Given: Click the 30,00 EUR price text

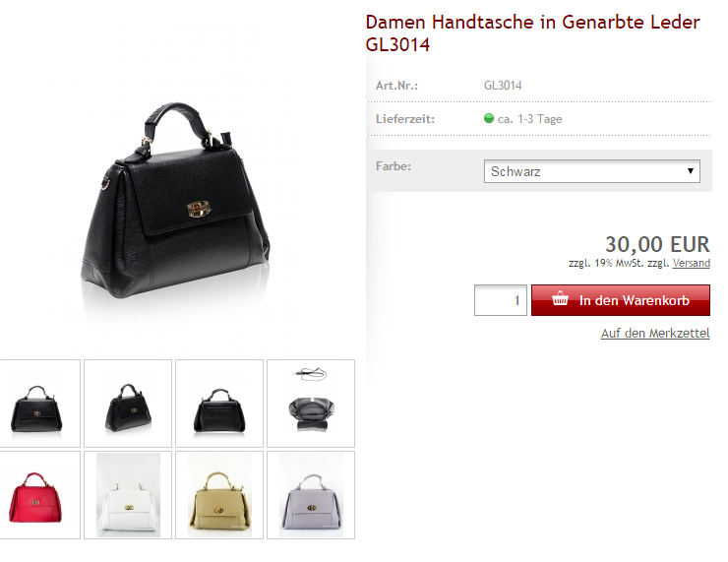Looking at the screenshot, I should point(657,244).
